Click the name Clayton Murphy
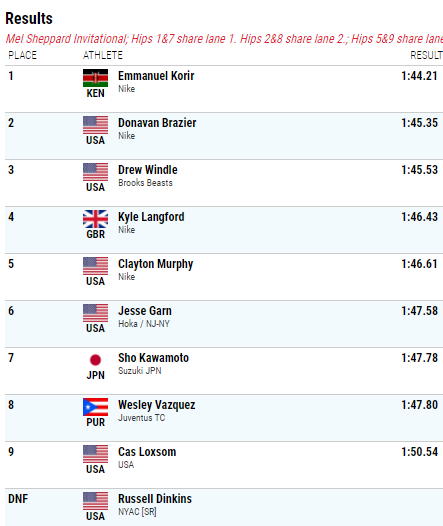The height and width of the screenshot is (526, 443). click(155, 264)
